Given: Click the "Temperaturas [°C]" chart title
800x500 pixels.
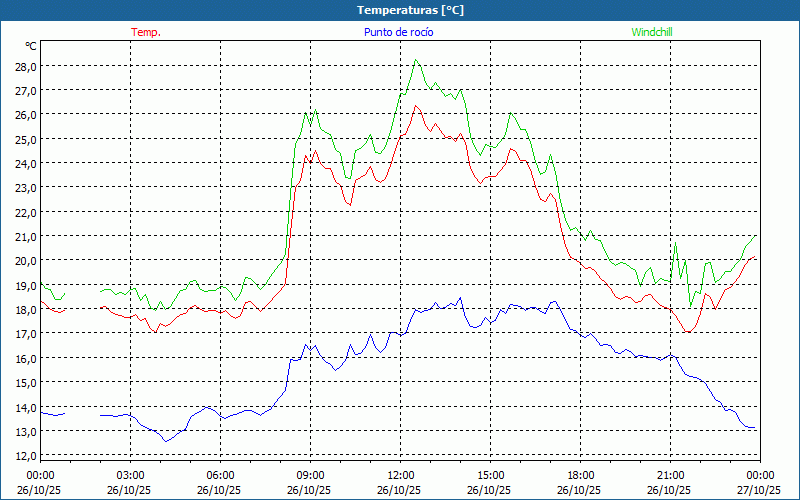Looking at the screenshot, I should [410, 10].
